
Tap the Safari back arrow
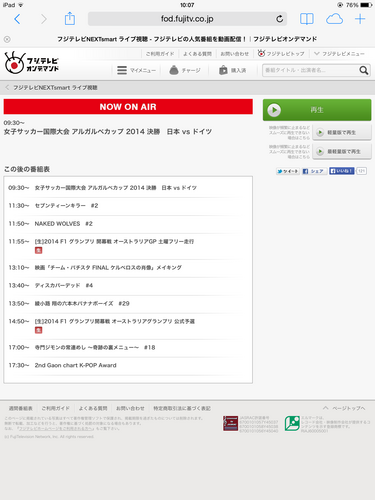point(17,19)
